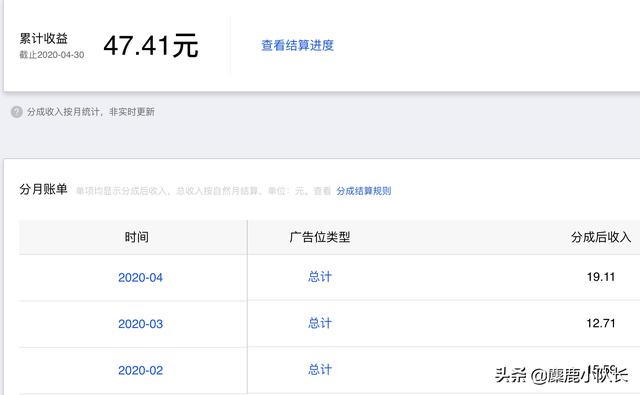640x395 pixels.
Task: Click the 分成收入按月统计，非实时更新 note
Action: (x=91, y=112)
